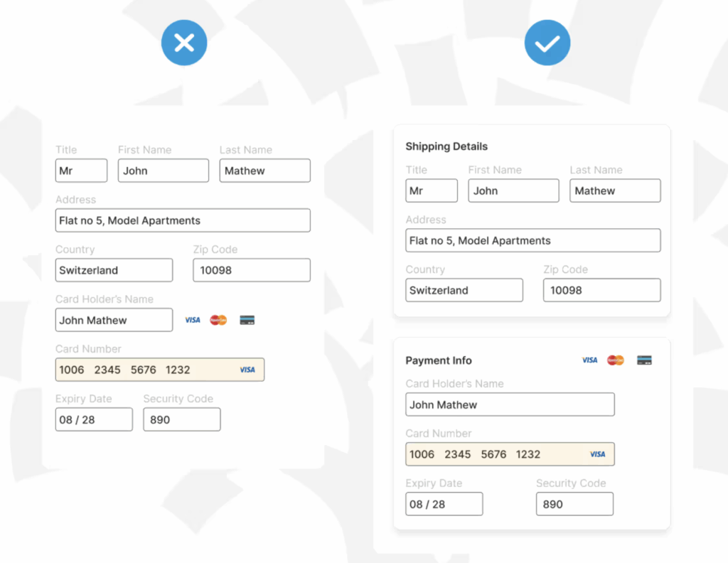The width and height of the screenshot is (728, 563).
Task: Focus Card Holder's Name field in Payment Info
Action: (510, 404)
